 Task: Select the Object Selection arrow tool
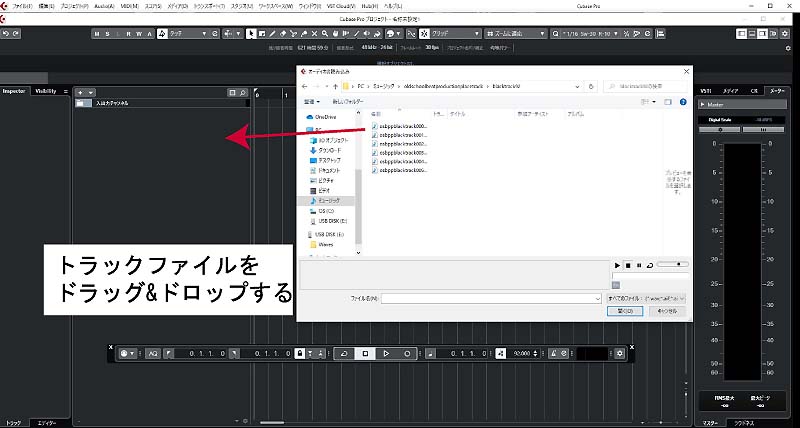253,33
